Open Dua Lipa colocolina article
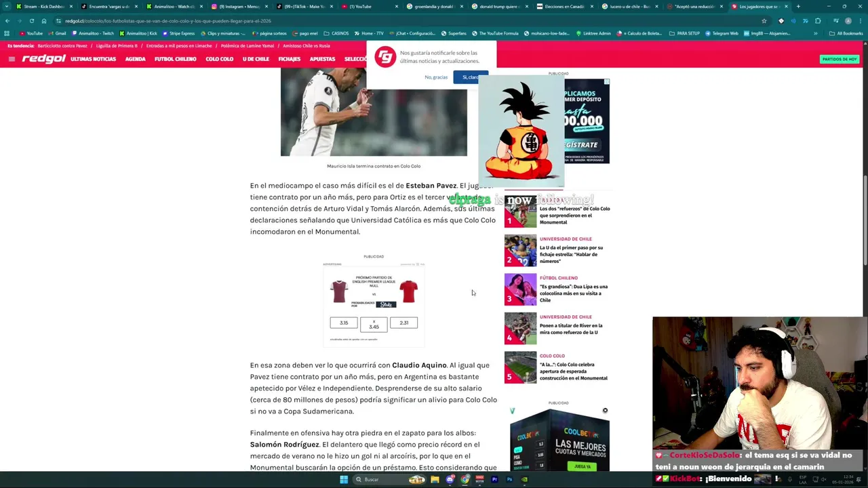The width and height of the screenshot is (868, 488). pos(574,293)
